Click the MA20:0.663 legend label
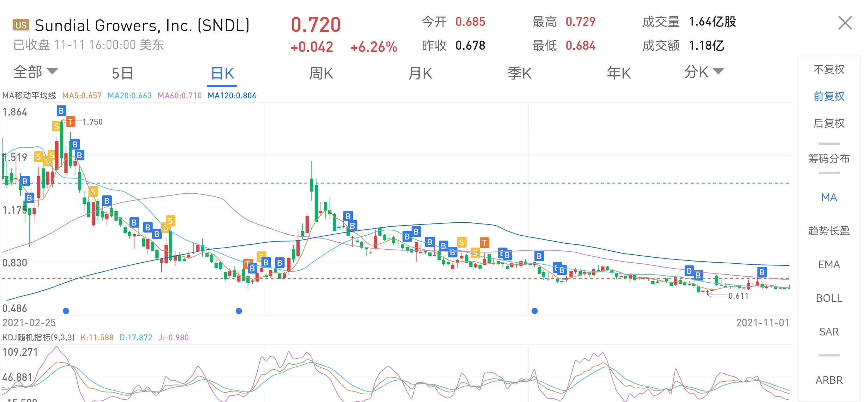The height and width of the screenshot is (402, 868). click(x=129, y=96)
